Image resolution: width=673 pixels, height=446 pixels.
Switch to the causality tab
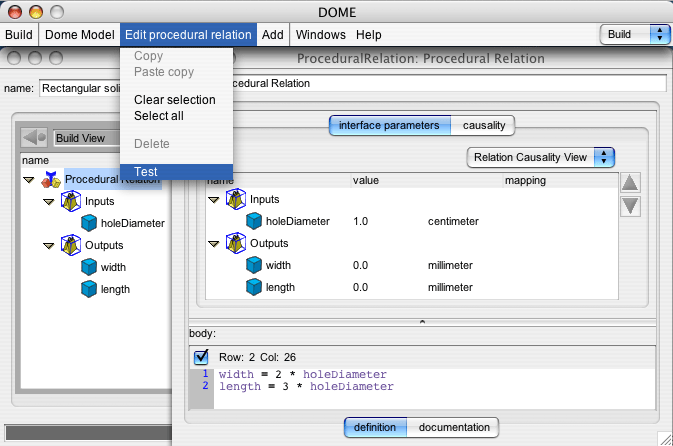[483, 125]
